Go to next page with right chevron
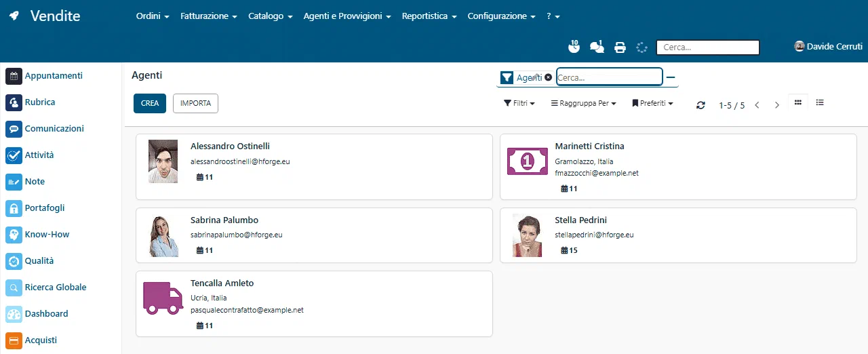Screen dimensions: 868x354 click(x=777, y=105)
